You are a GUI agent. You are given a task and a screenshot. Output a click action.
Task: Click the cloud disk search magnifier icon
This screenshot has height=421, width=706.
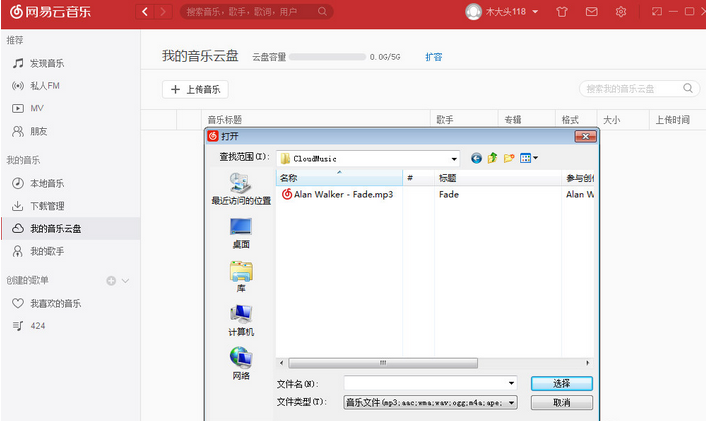[688, 88]
